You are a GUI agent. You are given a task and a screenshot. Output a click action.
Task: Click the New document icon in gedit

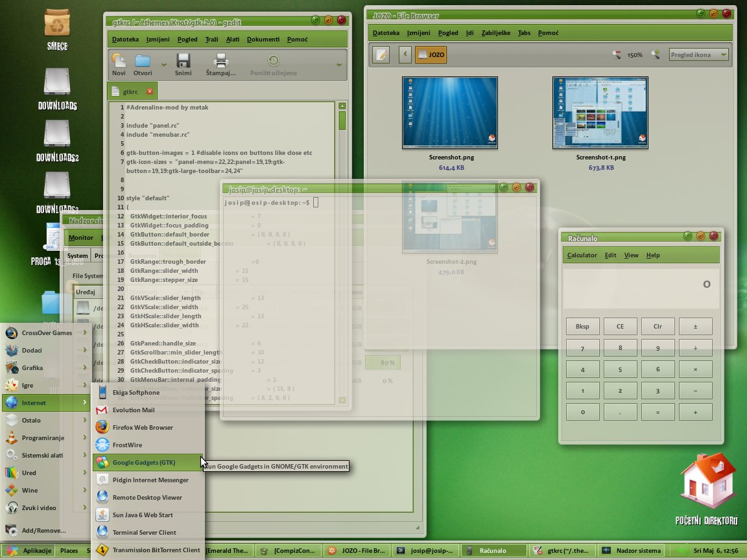[x=119, y=64]
